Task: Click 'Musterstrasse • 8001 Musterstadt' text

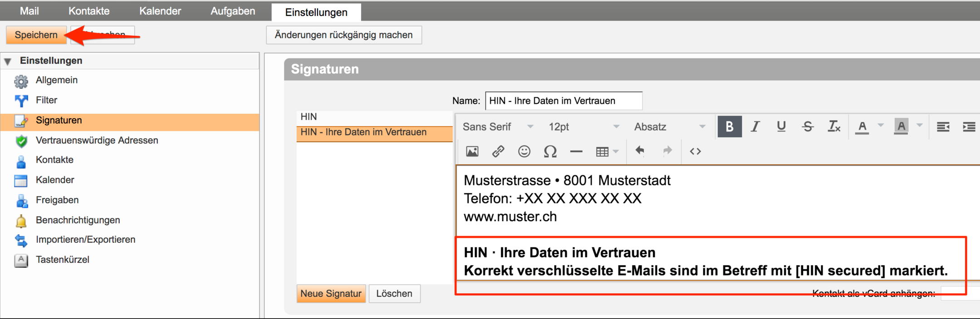Action: pyautogui.click(x=567, y=180)
